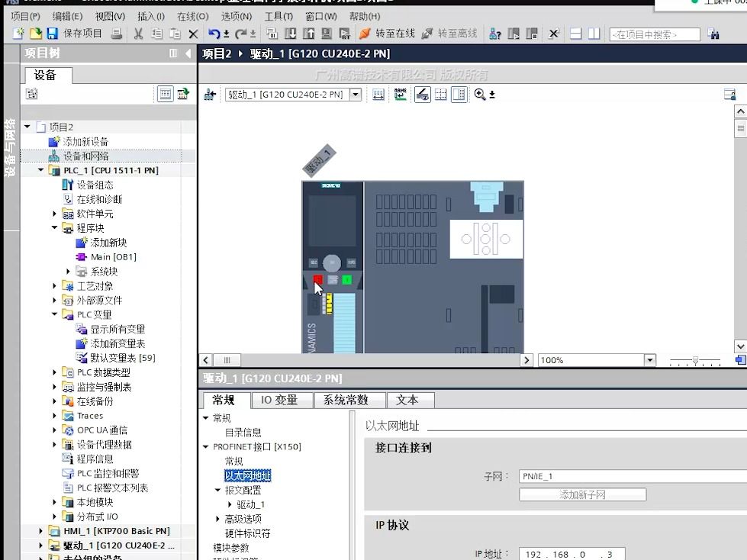The image size is (747, 560).
Task: Open the 在线(O) menu
Action: (193, 16)
